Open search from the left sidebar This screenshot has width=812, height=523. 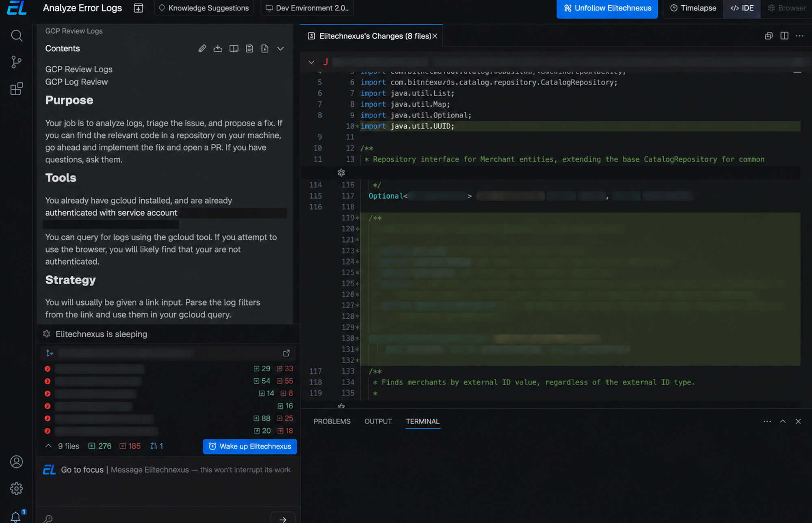coord(16,36)
